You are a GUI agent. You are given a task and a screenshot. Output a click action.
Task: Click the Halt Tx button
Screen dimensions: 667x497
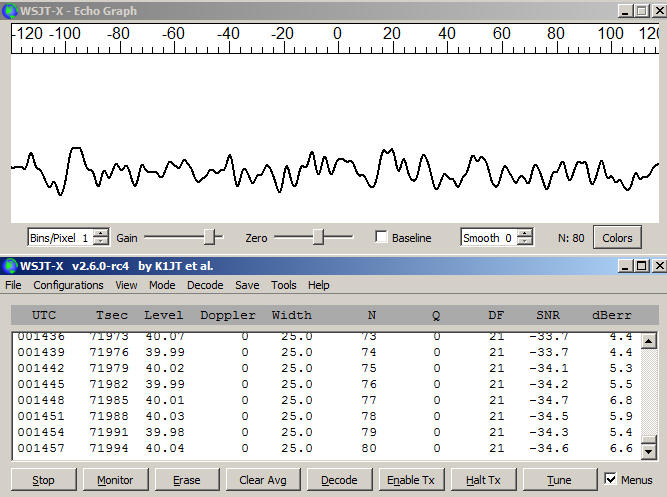pyautogui.click(x=483, y=480)
